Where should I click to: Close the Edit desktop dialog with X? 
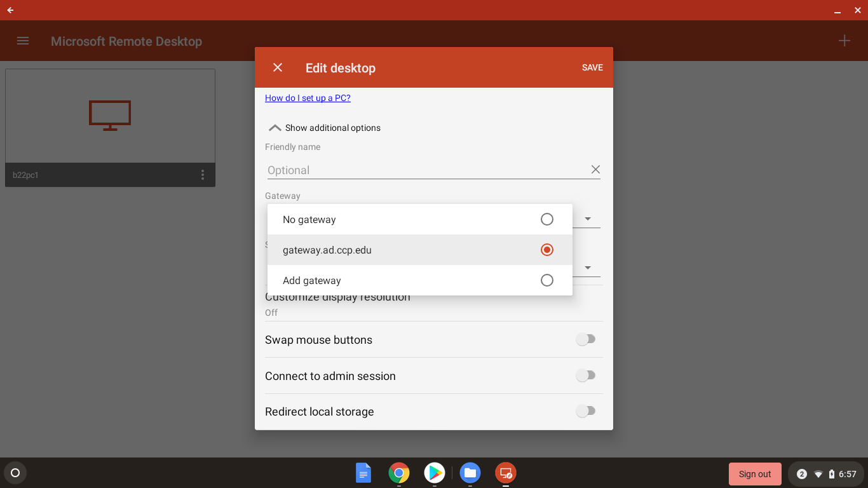point(278,67)
